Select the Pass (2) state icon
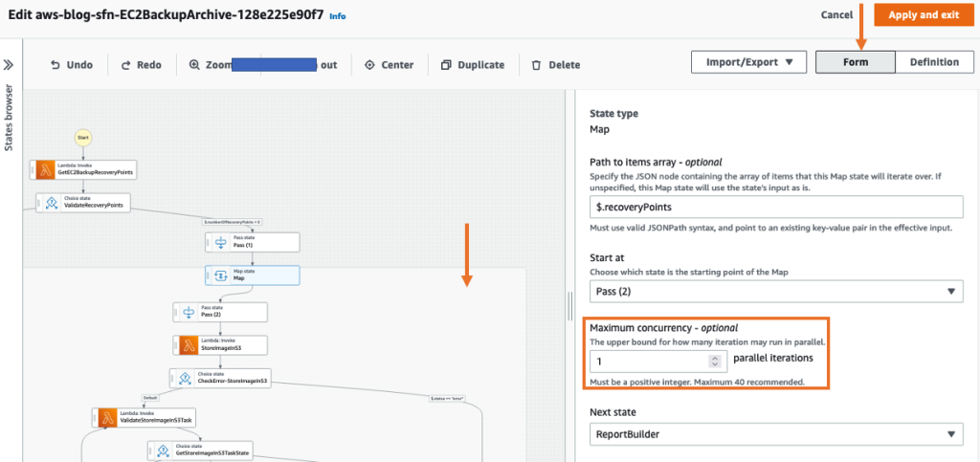Screen dimensions: 980x462 pos(189,312)
